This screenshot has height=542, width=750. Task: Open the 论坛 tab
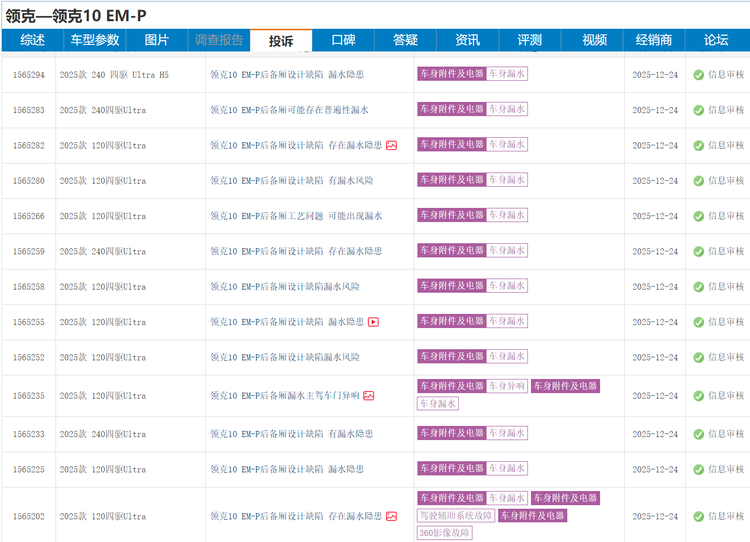pos(716,40)
